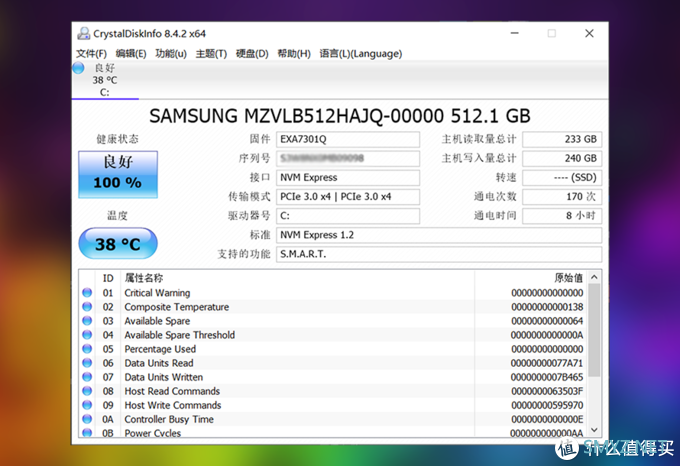Select the Controller Busy Time attribute name

(x=169, y=419)
